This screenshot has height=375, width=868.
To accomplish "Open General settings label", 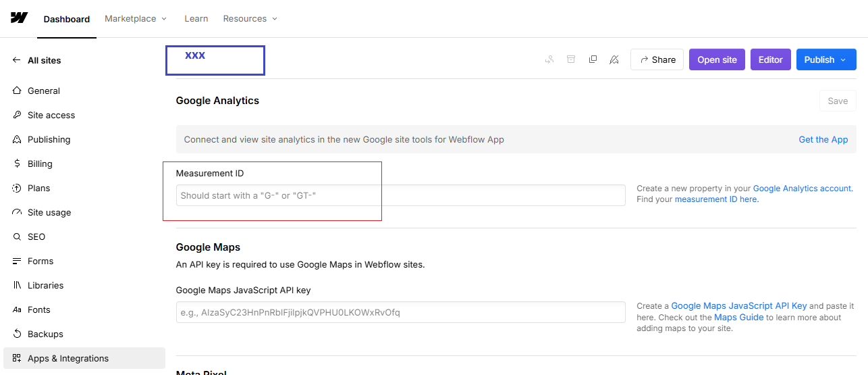I will pos(44,91).
